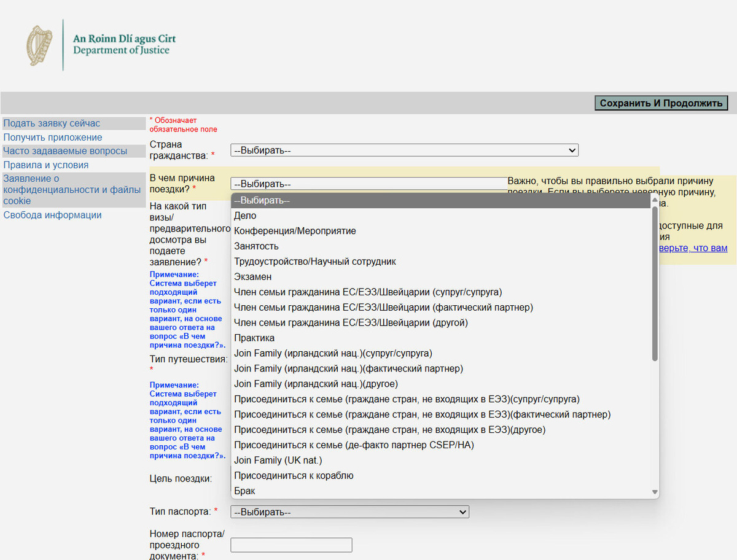Screen dimensions: 737x560
Task: Select Член семьи гражданина ЕС (фактический партнер)
Action: (441, 308)
